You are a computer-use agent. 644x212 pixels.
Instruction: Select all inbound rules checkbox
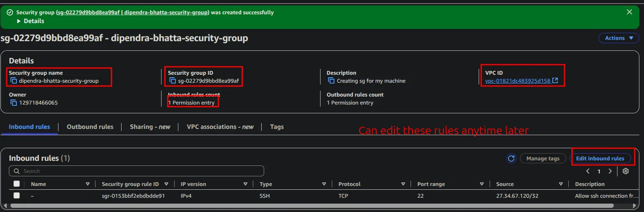16,184
